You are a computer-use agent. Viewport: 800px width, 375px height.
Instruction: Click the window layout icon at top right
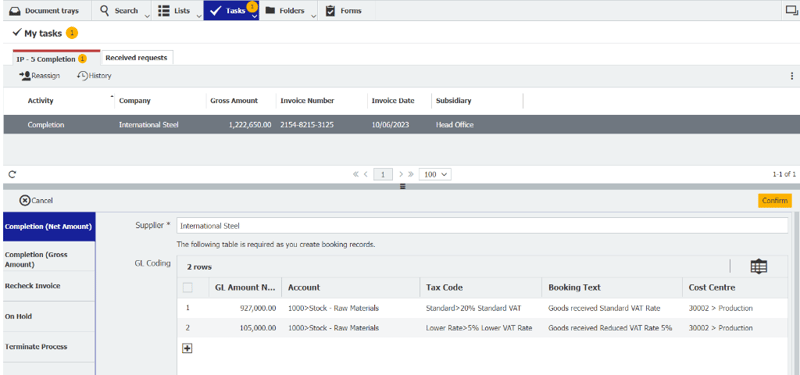pos(791,10)
